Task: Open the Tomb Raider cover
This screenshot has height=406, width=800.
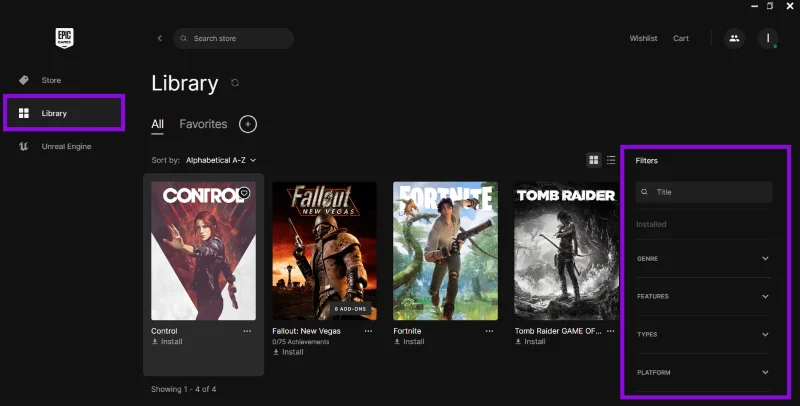Action: click(x=566, y=251)
